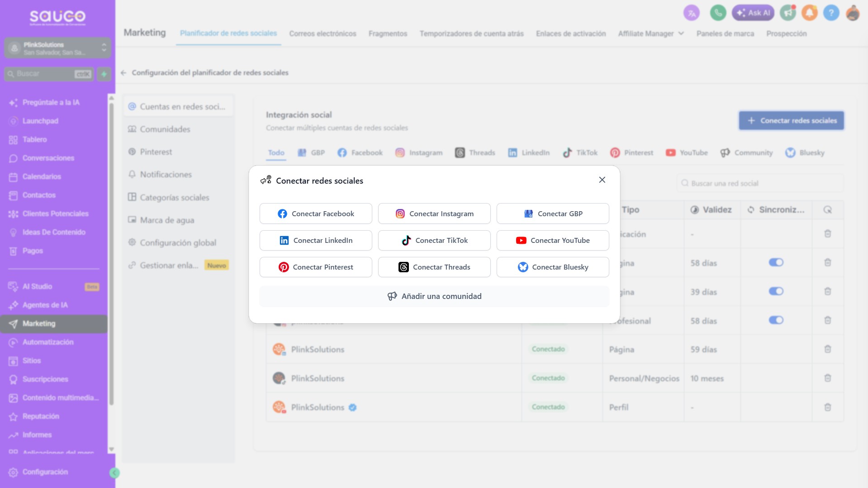868x488 pixels.
Task: Open the Fragmentos tab
Action: 388,33
